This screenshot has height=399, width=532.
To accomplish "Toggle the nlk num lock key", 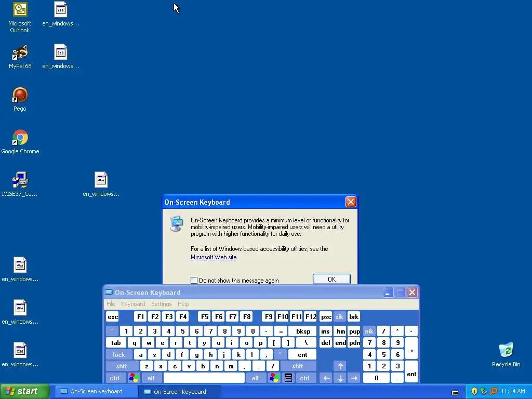I will tap(369, 331).
